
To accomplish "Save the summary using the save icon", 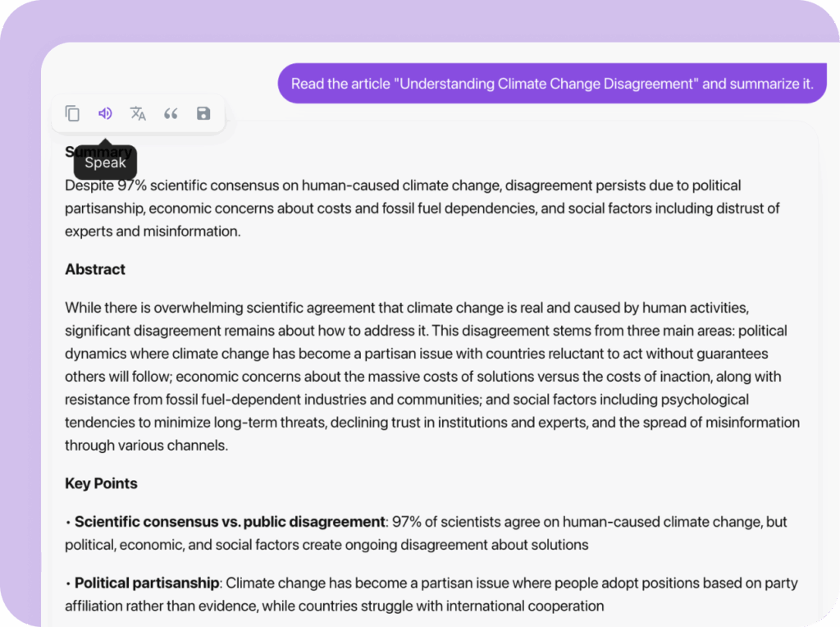I will [203, 113].
